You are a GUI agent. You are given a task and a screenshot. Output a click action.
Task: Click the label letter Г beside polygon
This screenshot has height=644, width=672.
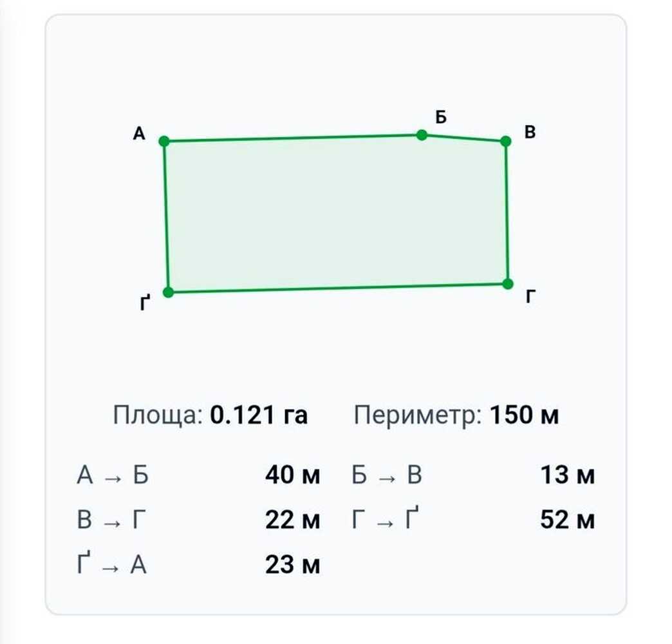click(530, 296)
